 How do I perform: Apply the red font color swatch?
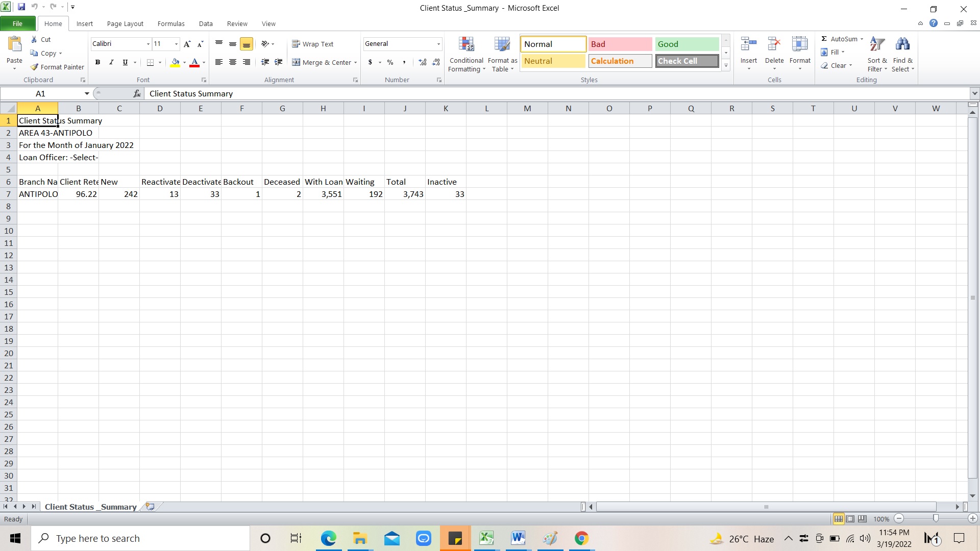pyautogui.click(x=194, y=62)
